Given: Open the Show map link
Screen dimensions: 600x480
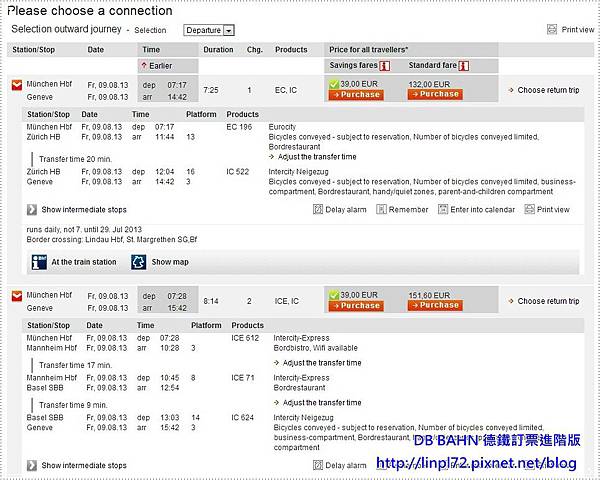Looking at the screenshot, I should (170, 262).
